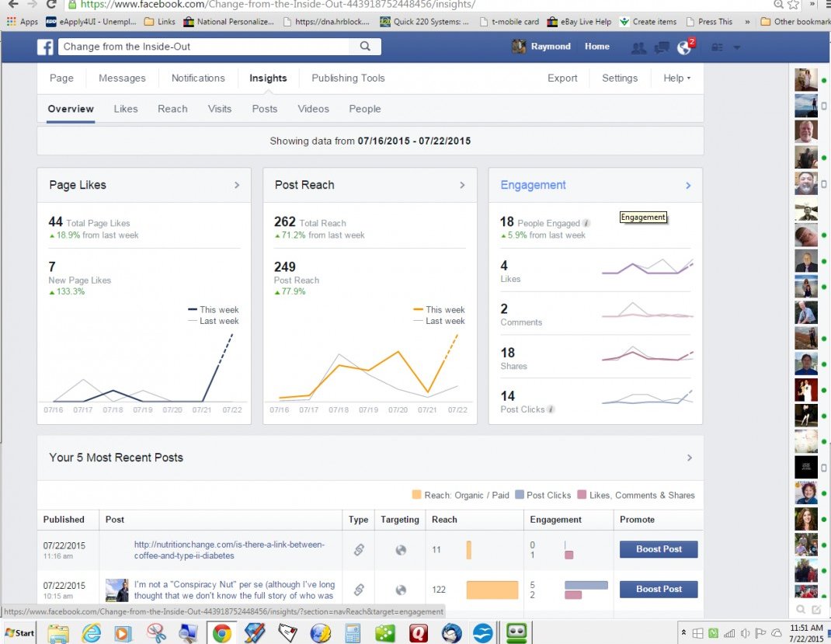This screenshot has height=644, width=831.
Task: Click the browser address bar URL
Action: tap(277, 5)
